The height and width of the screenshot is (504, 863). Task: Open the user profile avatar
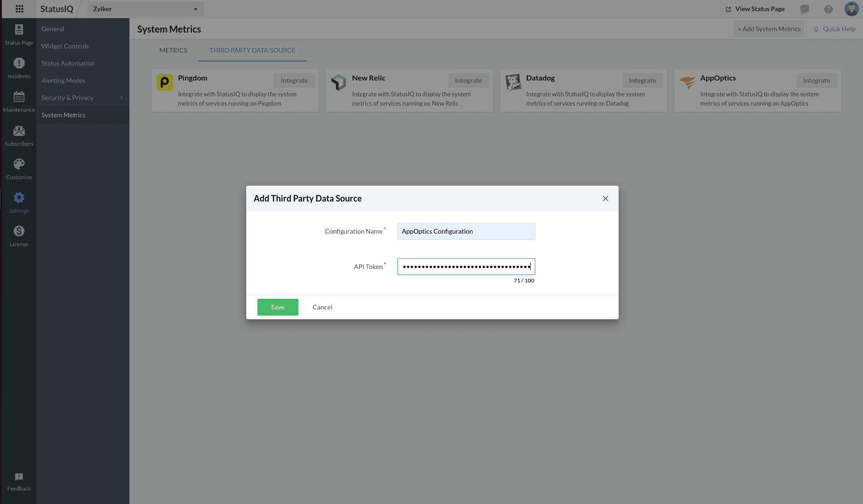[851, 9]
